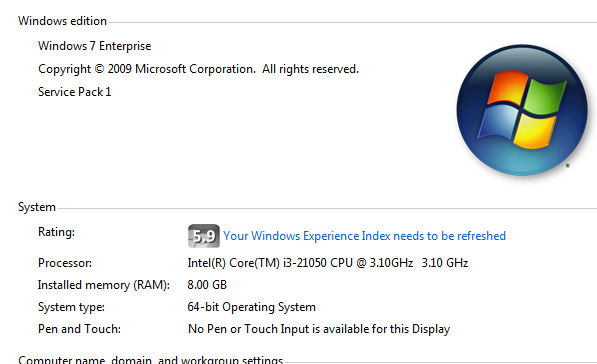Click the Installed memory (RAM) label
The image size is (597, 364).
pos(104,285)
